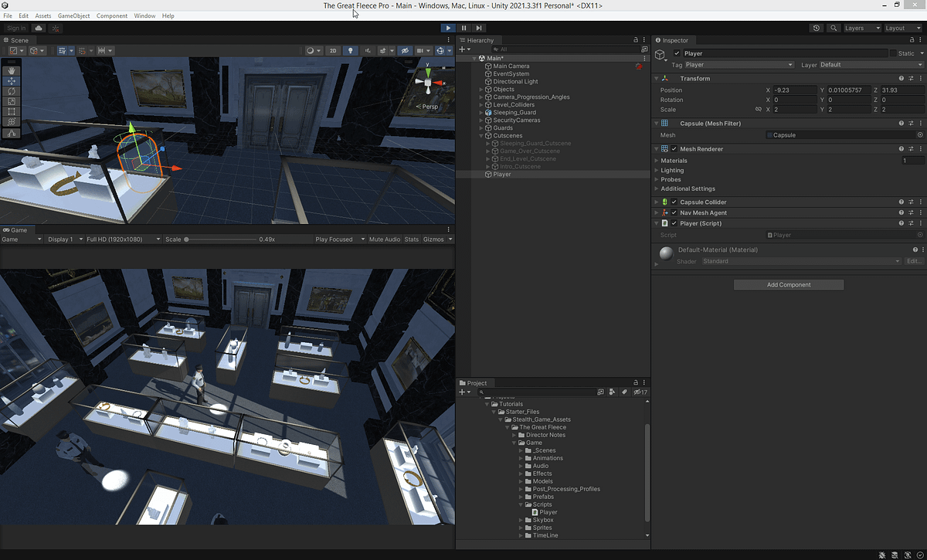Toggle 2D mode in the Scene view
Image resolution: width=927 pixels, height=560 pixels.
tap(333, 50)
